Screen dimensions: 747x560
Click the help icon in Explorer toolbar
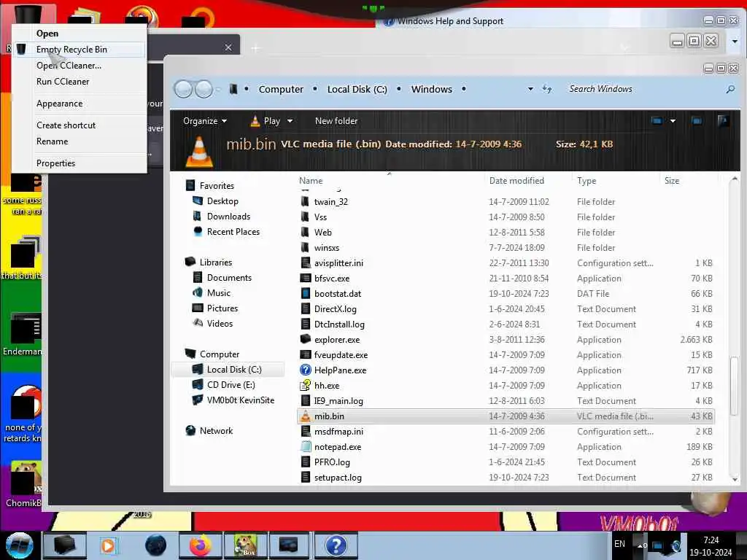coord(723,121)
